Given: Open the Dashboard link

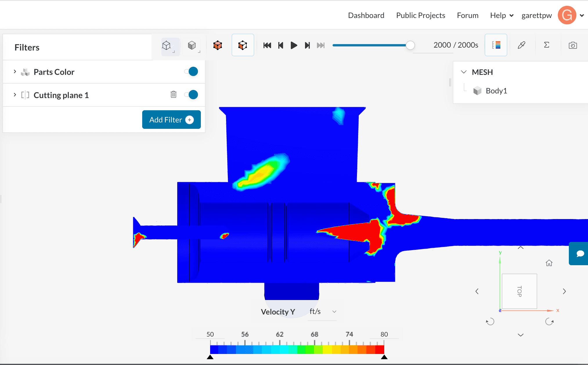Looking at the screenshot, I should (366, 15).
